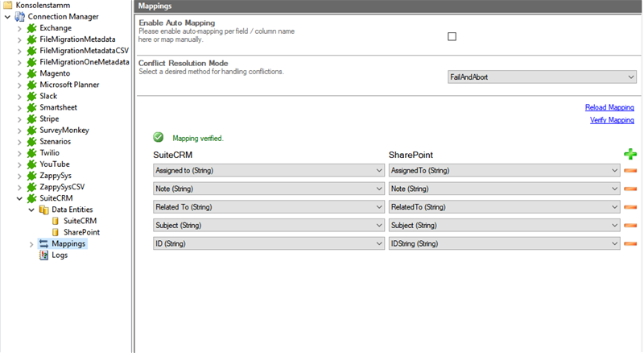The image size is (644, 353).
Task: Click the Logs icon in tree
Action: [x=44, y=255]
